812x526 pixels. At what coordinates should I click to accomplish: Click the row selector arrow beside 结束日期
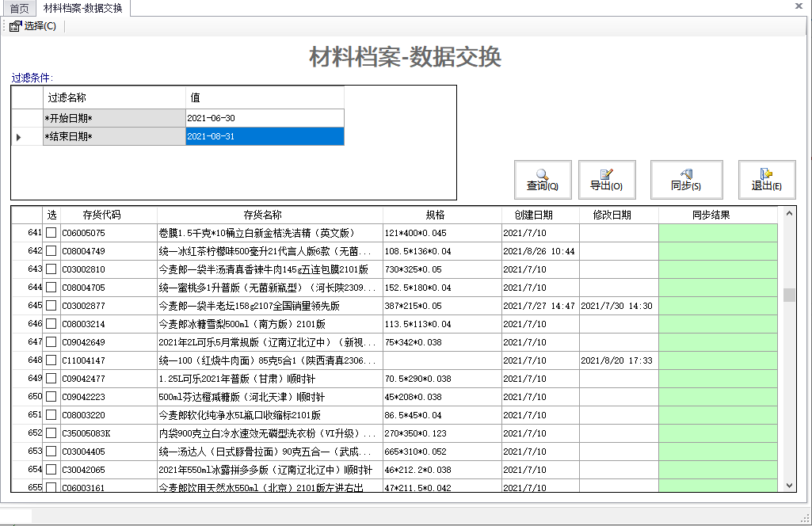click(17, 135)
